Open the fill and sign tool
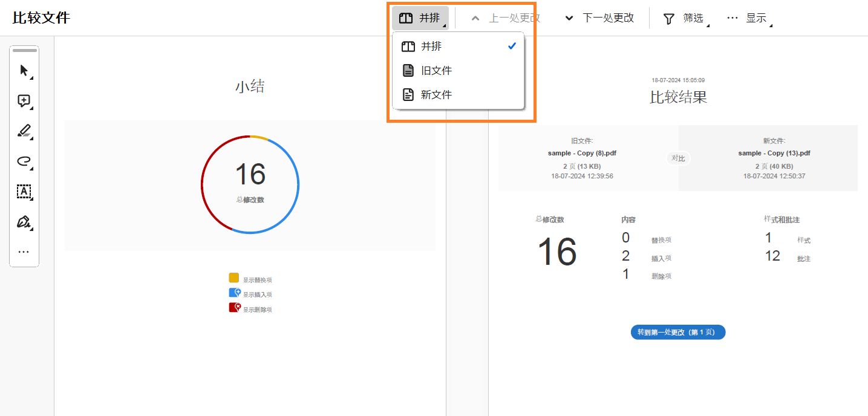The image size is (868, 416). click(24, 222)
